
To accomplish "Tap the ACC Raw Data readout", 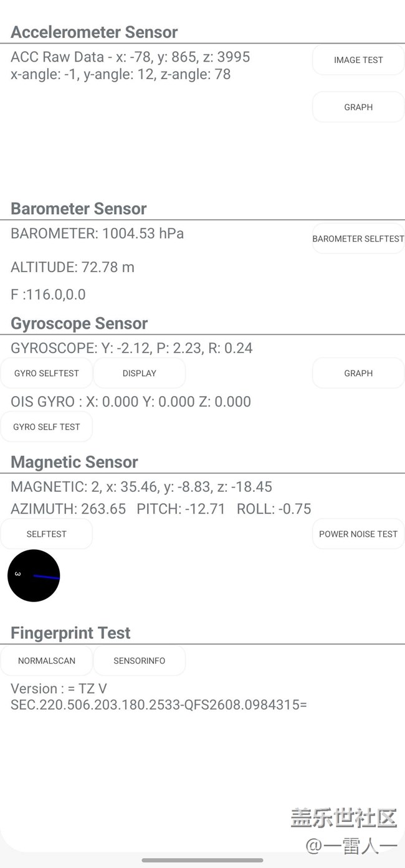I will click(x=130, y=57).
